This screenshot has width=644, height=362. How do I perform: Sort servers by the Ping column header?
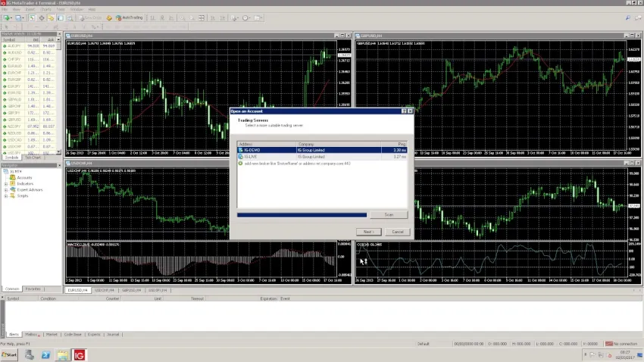pos(394,144)
